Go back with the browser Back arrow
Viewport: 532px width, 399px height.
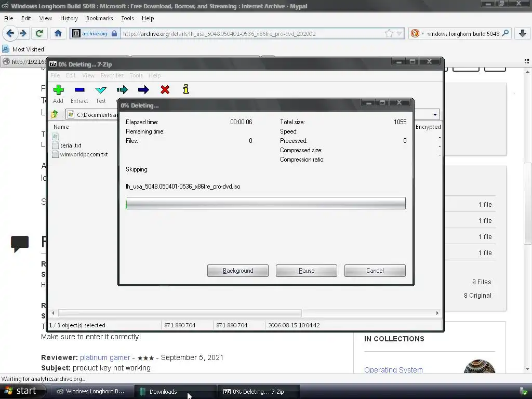[x=10, y=33]
